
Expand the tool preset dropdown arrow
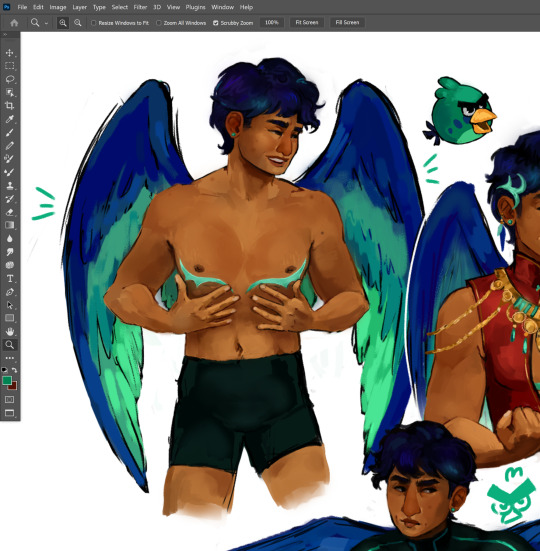coord(46,23)
